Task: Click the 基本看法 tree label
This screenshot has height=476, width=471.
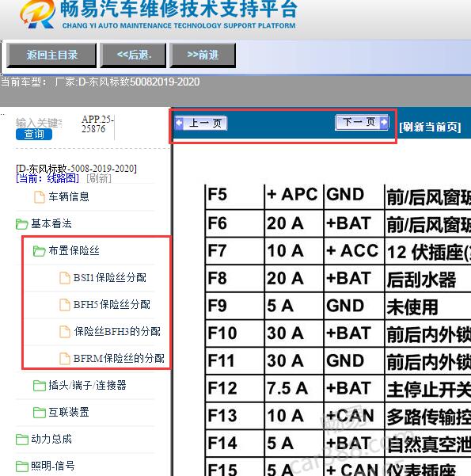Action: (x=51, y=223)
